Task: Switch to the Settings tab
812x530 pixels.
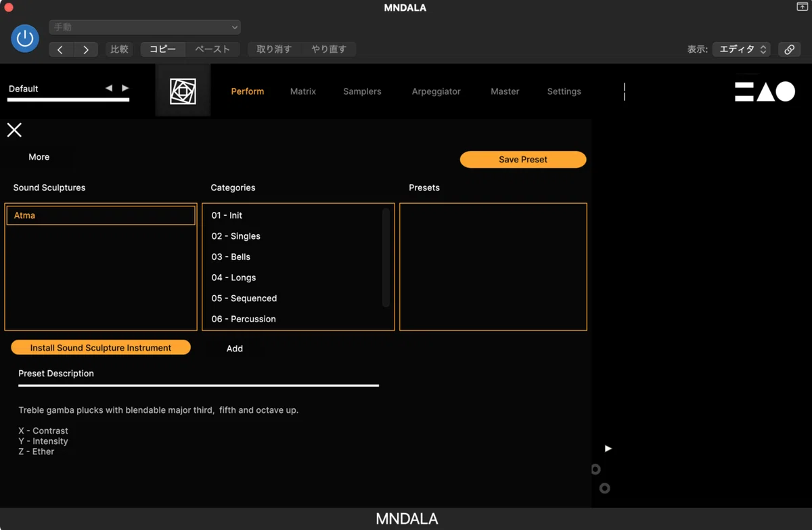Action: pos(564,91)
